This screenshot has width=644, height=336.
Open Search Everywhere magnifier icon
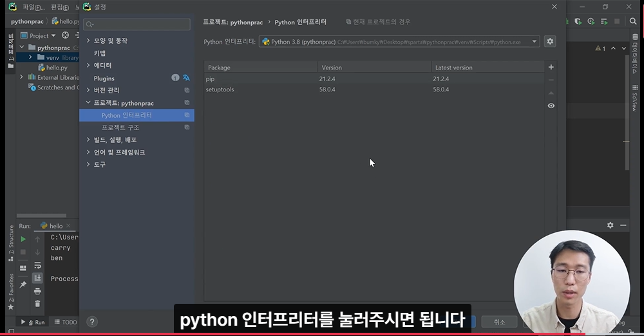point(633,21)
